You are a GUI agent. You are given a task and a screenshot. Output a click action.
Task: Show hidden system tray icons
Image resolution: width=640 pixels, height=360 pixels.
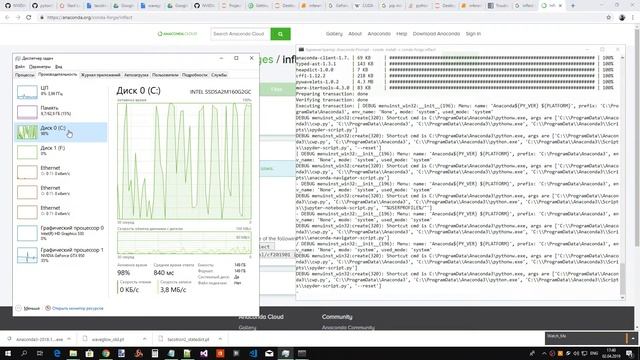[x=544, y=353]
